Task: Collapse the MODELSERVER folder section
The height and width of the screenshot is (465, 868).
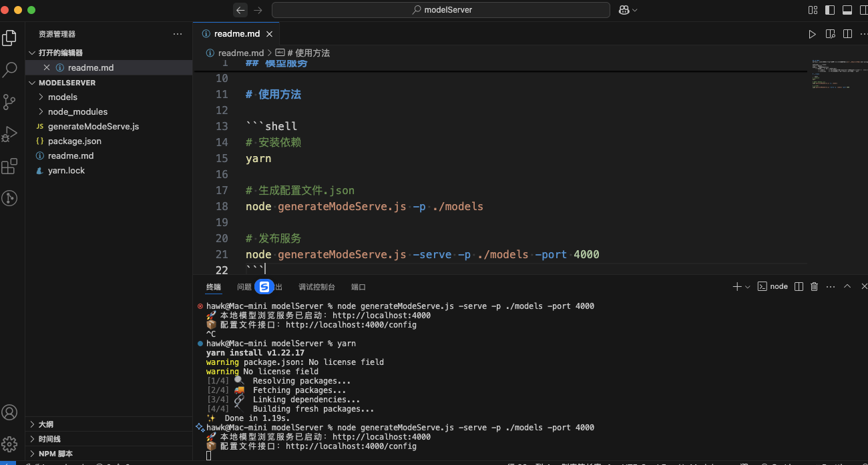Action: (x=109, y=83)
